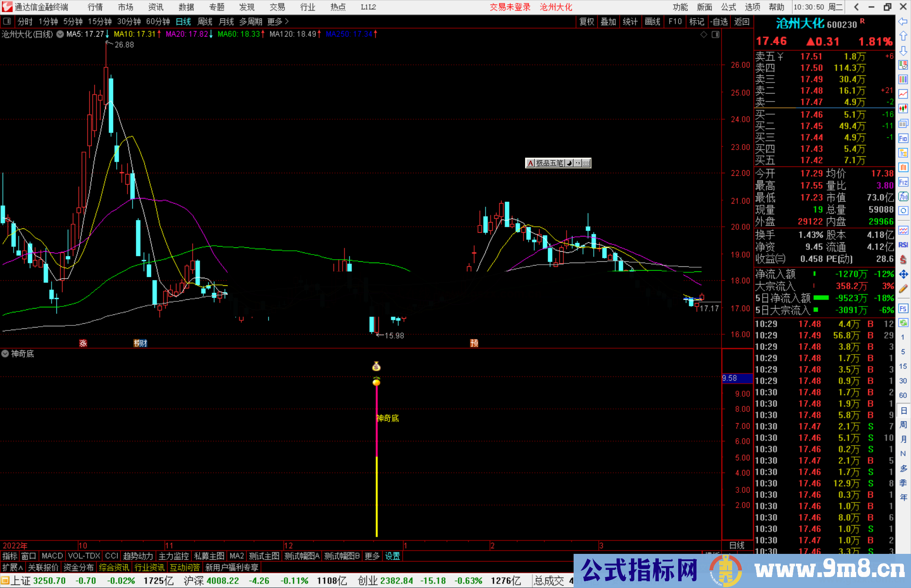Click the 交易未登录 login link
Image resolution: width=911 pixels, height=588 pixels.
pos(510,7)
